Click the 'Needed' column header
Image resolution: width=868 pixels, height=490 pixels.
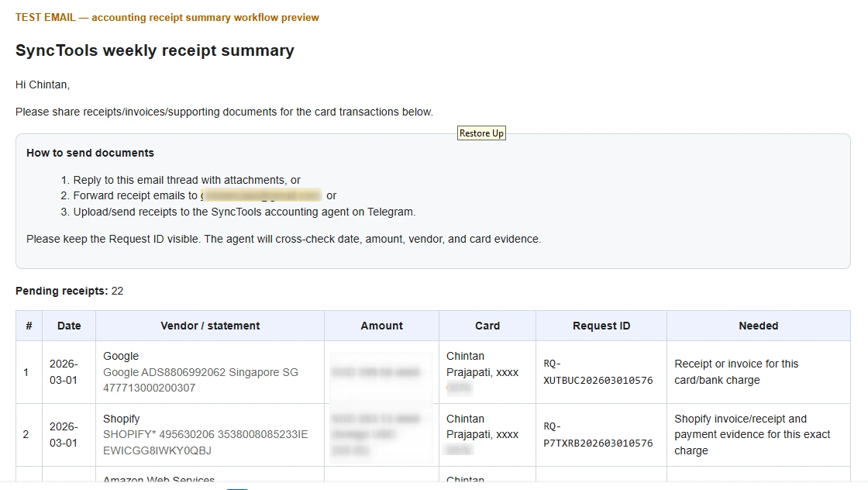click(759, 326)
